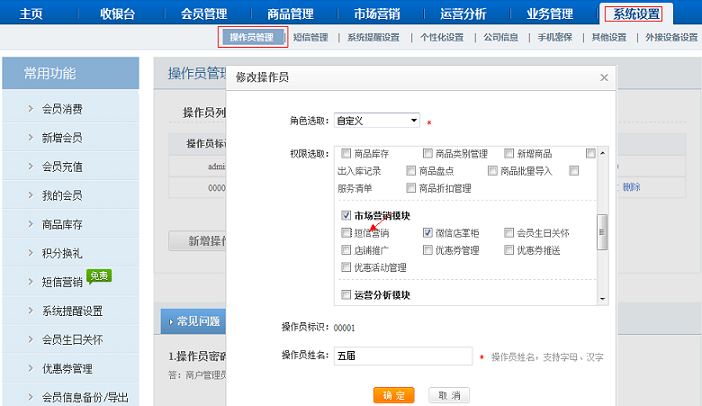Image resolution: width=702 pixels, height=406 pixels.
Task: Click the arrow icon beside 积分换礼
Action: (x=30, y=253)
